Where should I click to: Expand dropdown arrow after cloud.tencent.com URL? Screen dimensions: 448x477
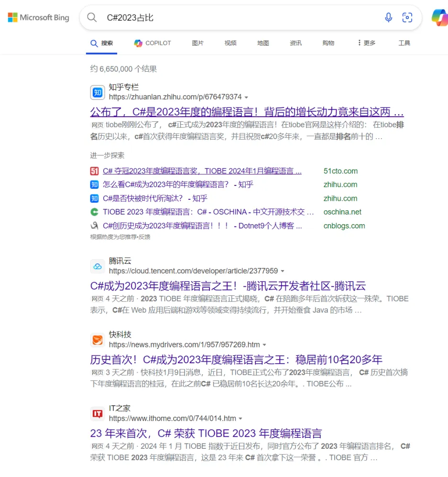[x=283, y=271]
